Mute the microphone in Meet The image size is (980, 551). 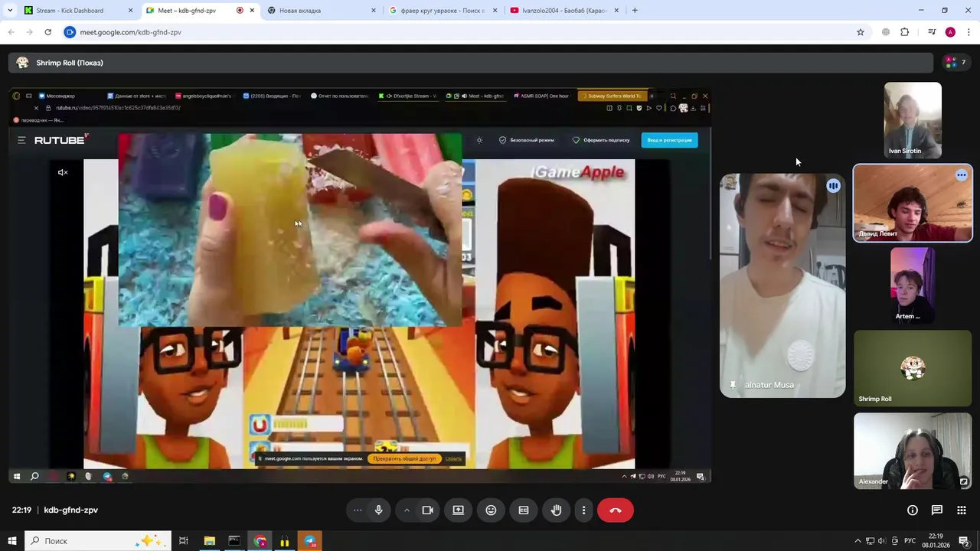pyautogui.click(x=378, y=510)
